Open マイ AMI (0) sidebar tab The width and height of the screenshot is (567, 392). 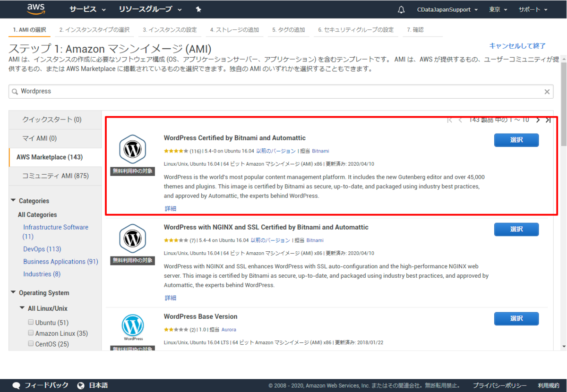pyautogui.click(x=55, y=138)
